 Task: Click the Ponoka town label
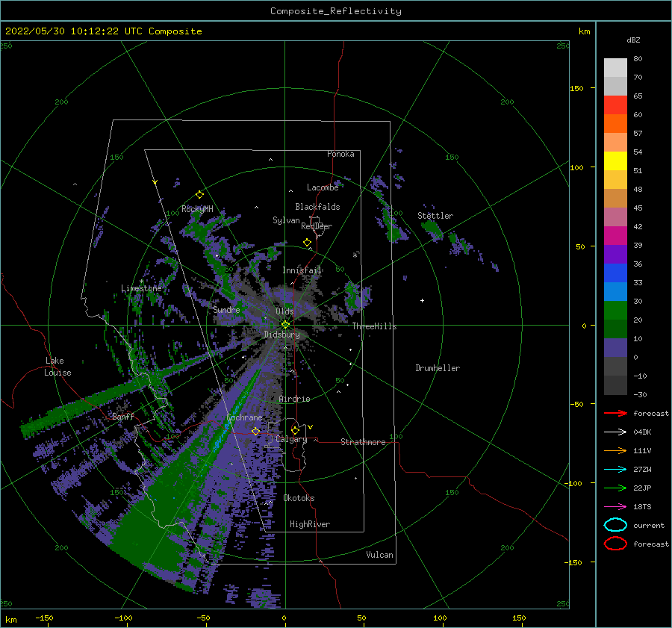[340, 154]
